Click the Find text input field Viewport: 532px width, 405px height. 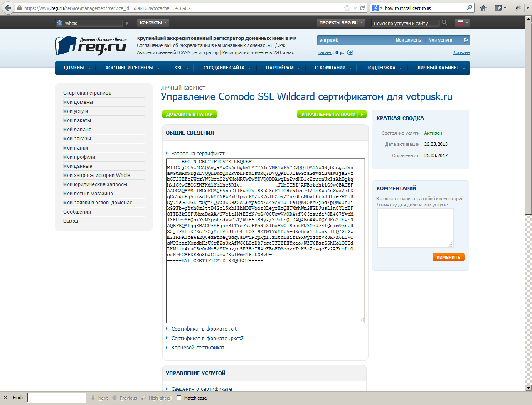(x=57, y=398)
